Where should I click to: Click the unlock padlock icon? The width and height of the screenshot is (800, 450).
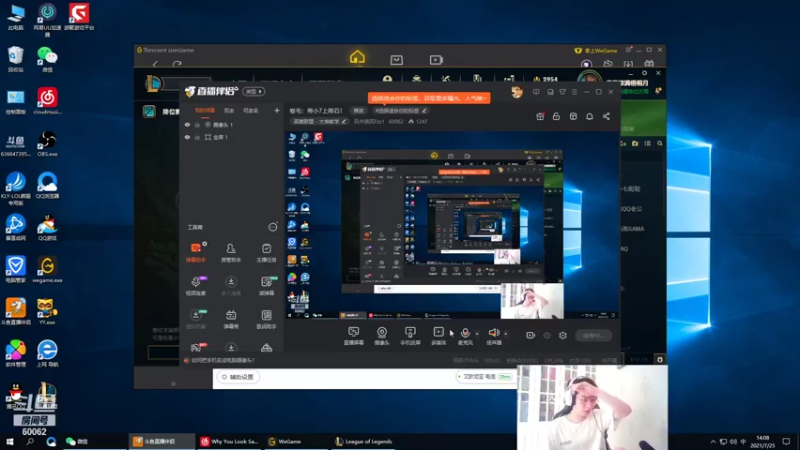(x=556, y=116)
